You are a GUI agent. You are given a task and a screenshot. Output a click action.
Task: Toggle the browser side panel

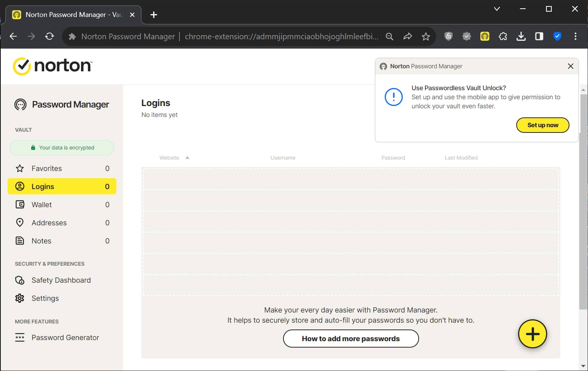tap(539, 36)
